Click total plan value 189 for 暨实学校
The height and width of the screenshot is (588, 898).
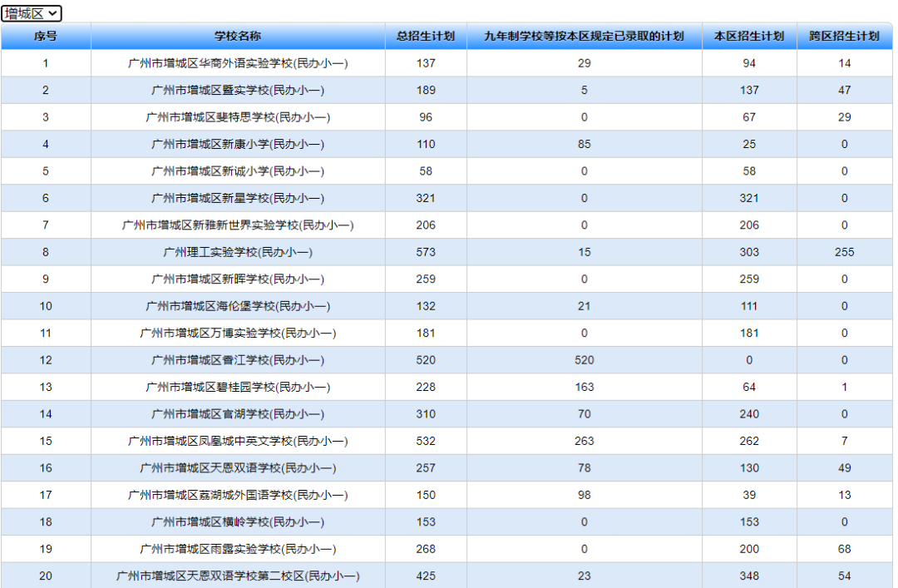pyautogui.click(x=426, y=91)
